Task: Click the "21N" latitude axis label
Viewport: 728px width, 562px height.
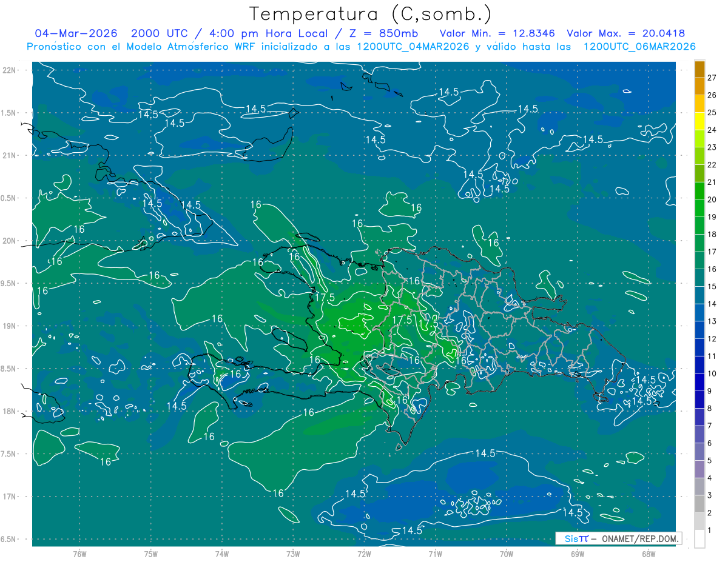Action: [x=10, y=155]
